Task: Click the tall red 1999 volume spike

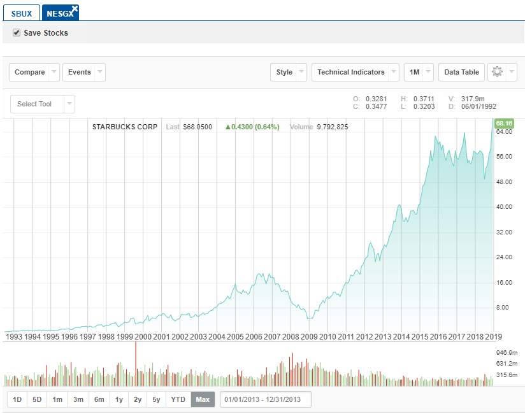Action: pos(136,364)
